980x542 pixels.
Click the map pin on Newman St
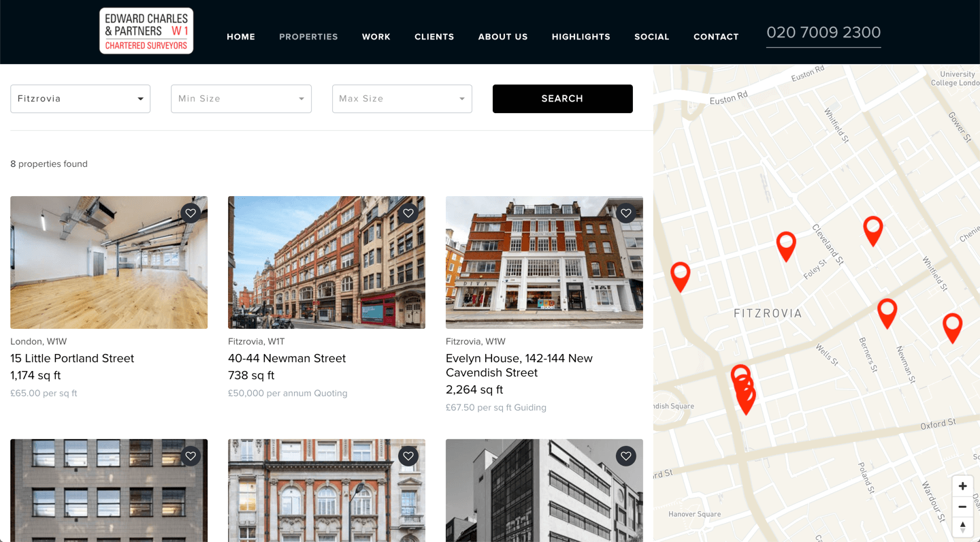pos(887,313)
